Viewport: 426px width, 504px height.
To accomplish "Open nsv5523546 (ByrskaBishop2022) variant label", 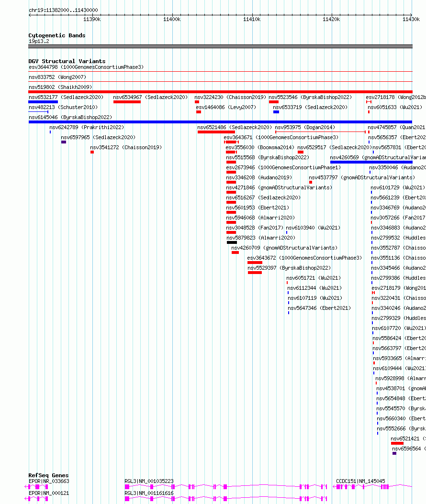I will 310,97.
